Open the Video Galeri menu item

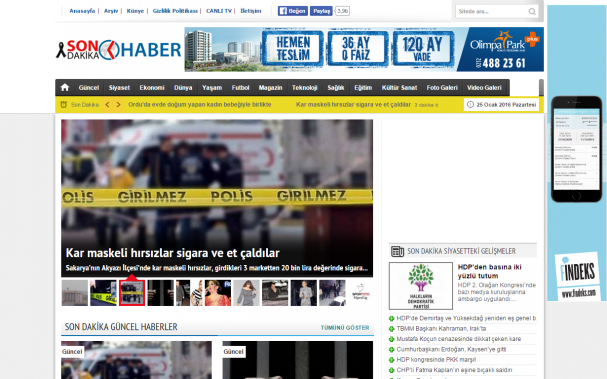[x=484, y=87]
